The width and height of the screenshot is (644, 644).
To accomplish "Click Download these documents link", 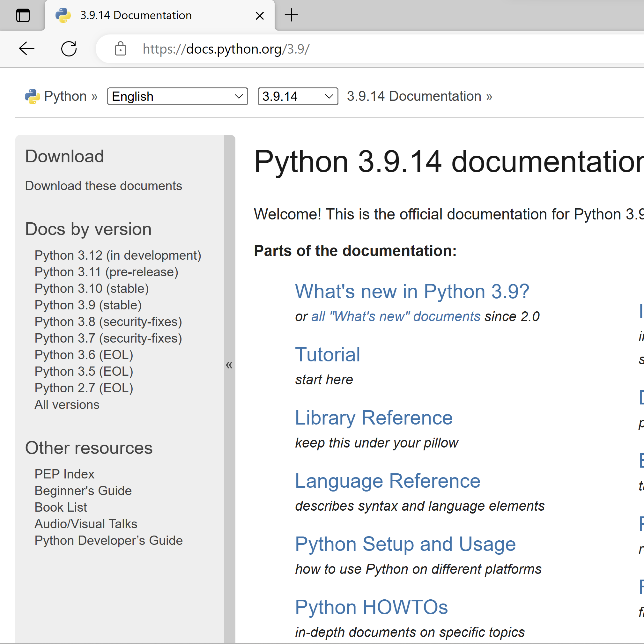I will click(x=103, y=186).
